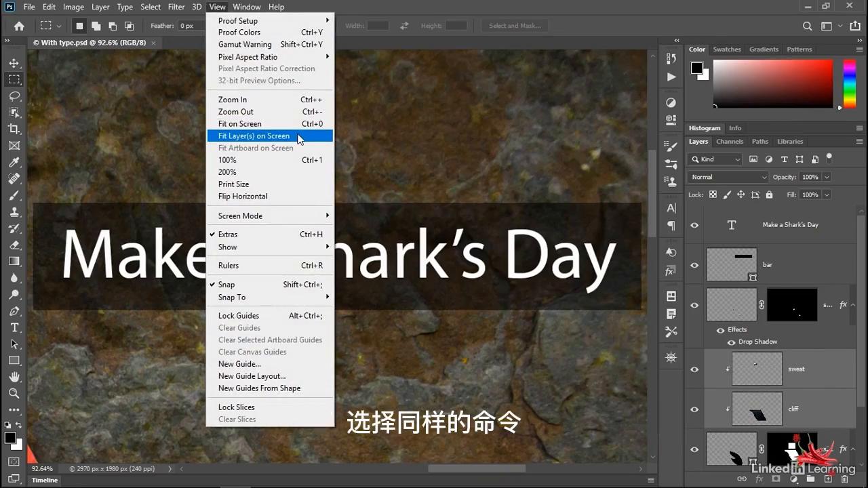Select the Lasso tool
This screenshot has width=868, height=488.
[x=14, y=96]
